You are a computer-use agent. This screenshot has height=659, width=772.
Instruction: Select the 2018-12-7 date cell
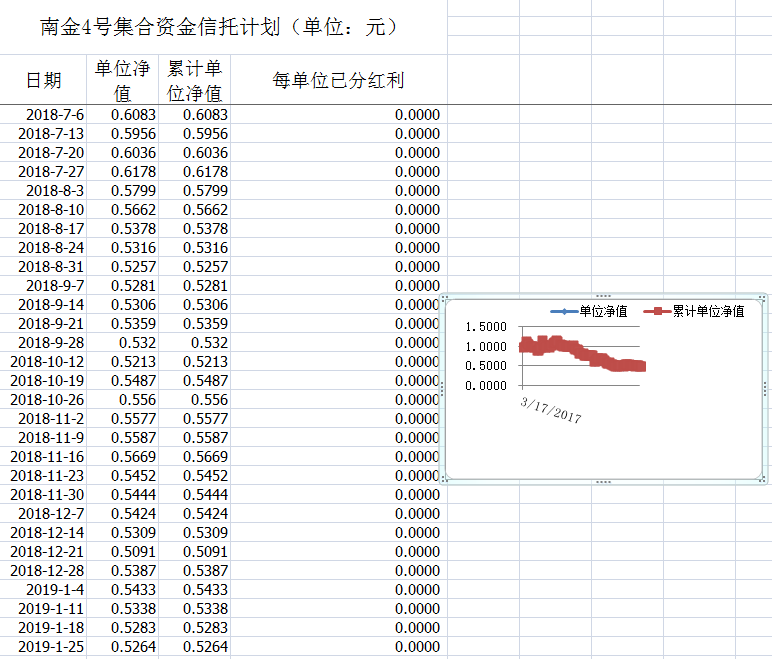(x=43, y=514)
